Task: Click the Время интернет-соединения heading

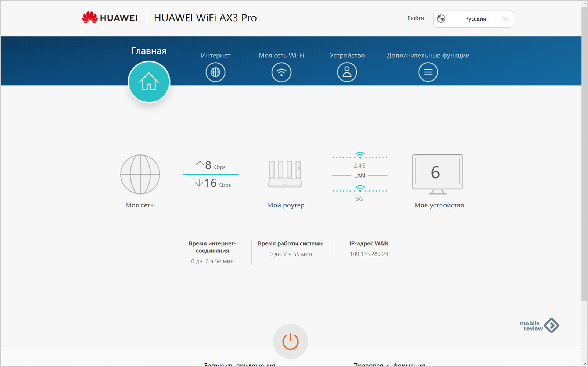Action: (x=212, y=247)
